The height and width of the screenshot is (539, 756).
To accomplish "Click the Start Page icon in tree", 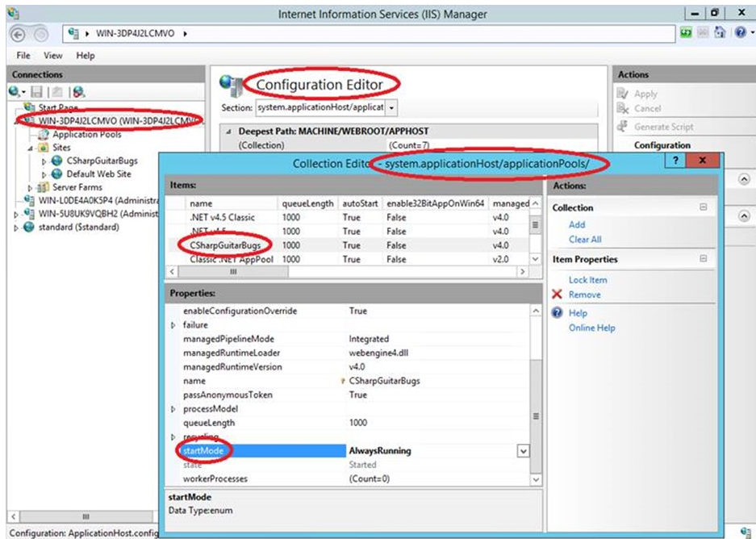I will pyautogui.click(x=30, y=108).
